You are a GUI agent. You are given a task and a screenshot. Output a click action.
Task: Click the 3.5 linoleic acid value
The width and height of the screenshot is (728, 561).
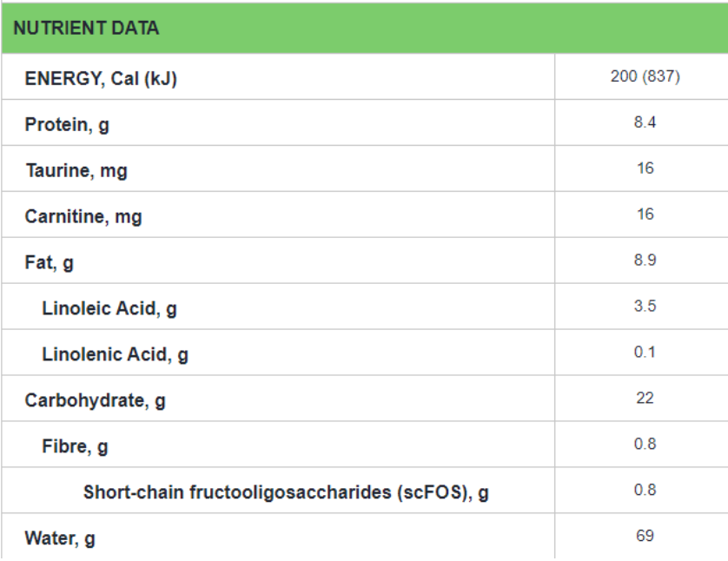[645, 307]
